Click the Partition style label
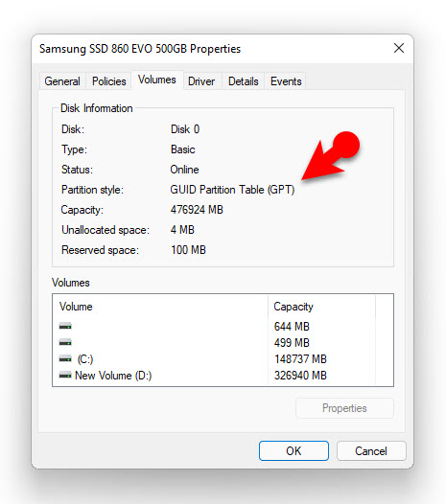Screen dimensions: 446x504 [92, 190]
